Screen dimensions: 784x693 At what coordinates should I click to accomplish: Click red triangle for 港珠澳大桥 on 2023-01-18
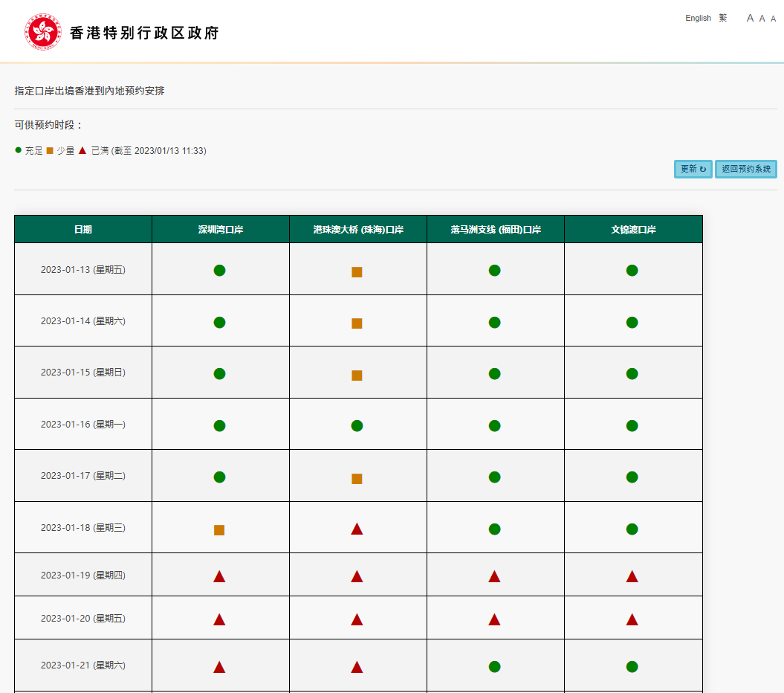pos(357,529)
